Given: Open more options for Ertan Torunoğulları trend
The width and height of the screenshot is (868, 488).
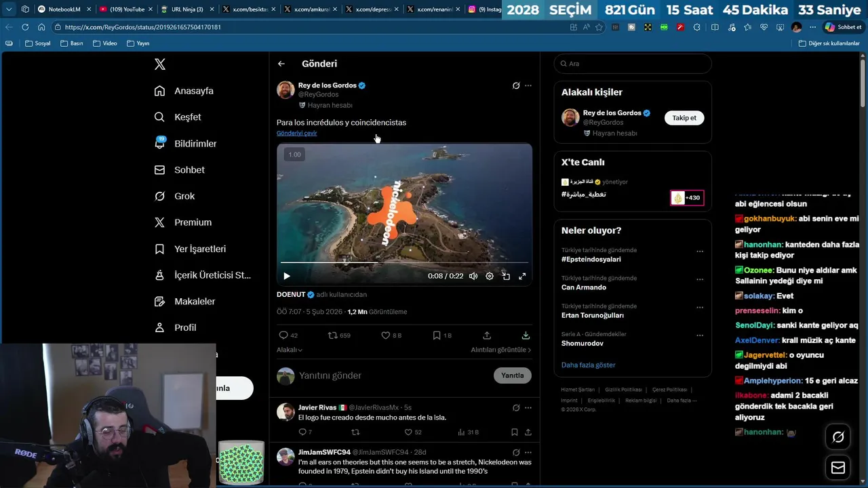Looking at the screenshot, I should coord(700,307).
